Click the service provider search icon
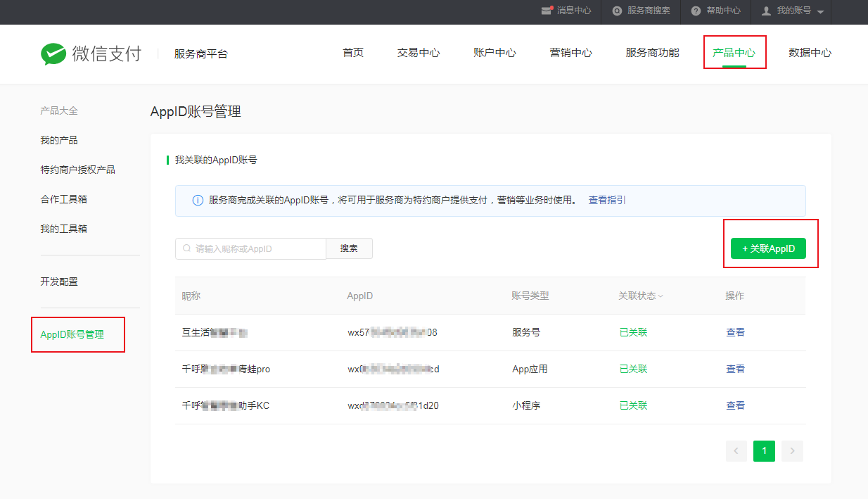The width and height of the screenshot is (868, 499). 617,11
